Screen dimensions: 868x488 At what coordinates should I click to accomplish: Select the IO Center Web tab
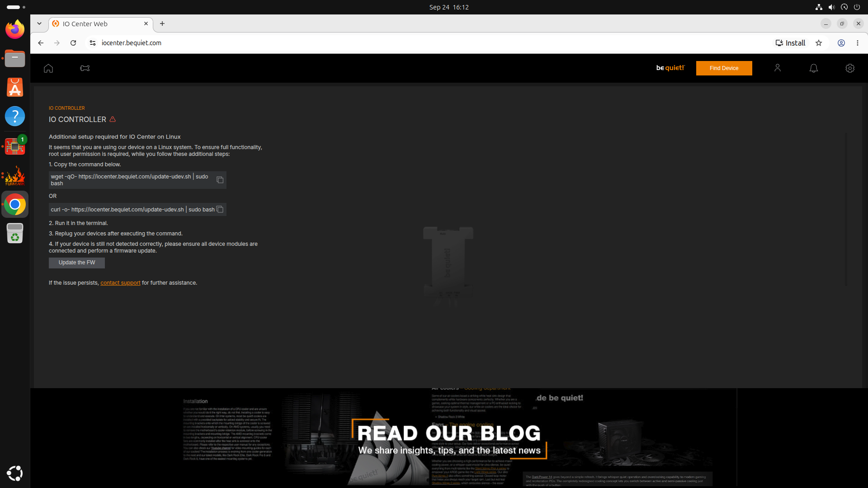101,24
